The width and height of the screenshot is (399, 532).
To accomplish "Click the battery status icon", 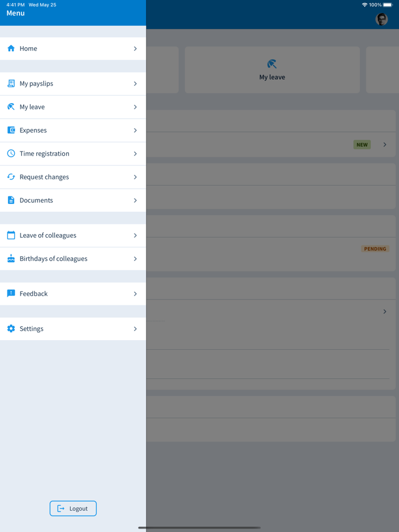I will pyautogui.click(x=388, y=5).
